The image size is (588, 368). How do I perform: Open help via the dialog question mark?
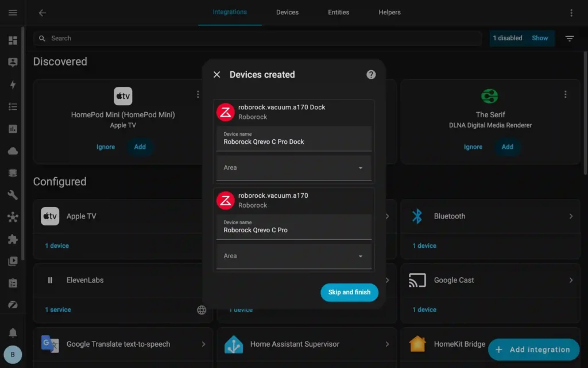click(x=371, y=74)
